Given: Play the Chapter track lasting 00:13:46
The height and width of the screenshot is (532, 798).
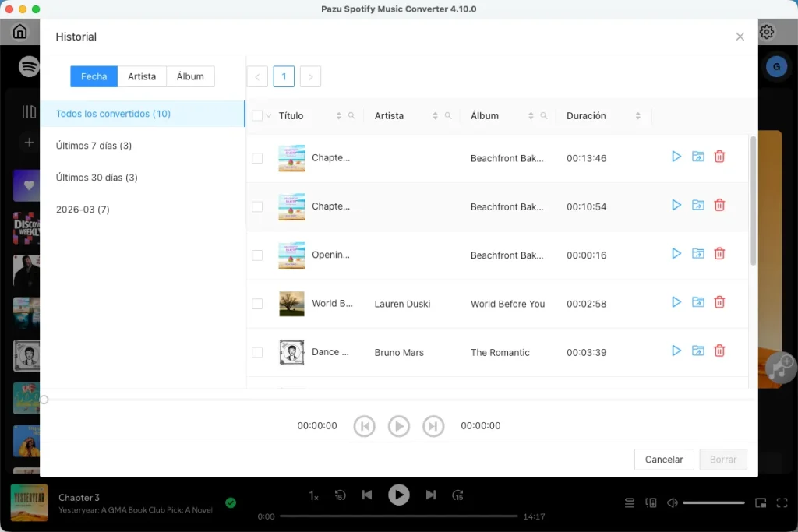Looking at the screenshot, I should point(676,157).
